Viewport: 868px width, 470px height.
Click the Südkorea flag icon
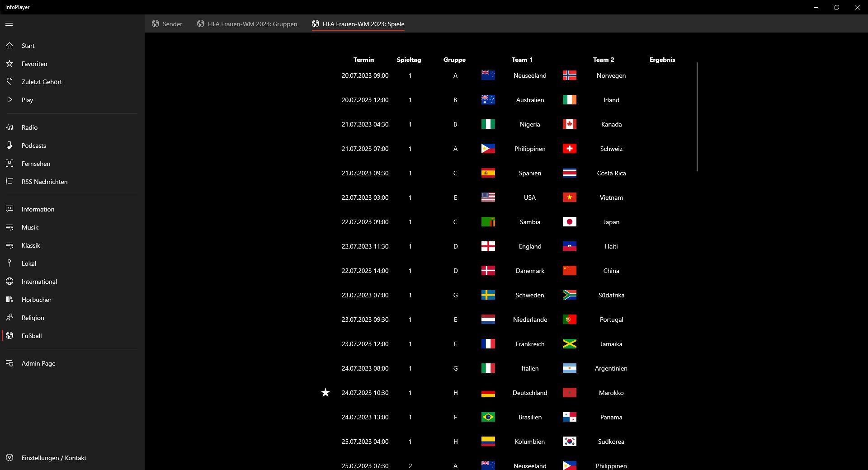pos(570,442)
